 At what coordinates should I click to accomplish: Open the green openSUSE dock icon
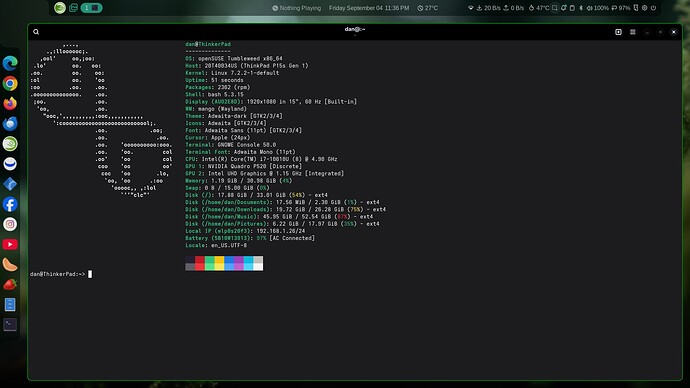(x=10, y=144)
